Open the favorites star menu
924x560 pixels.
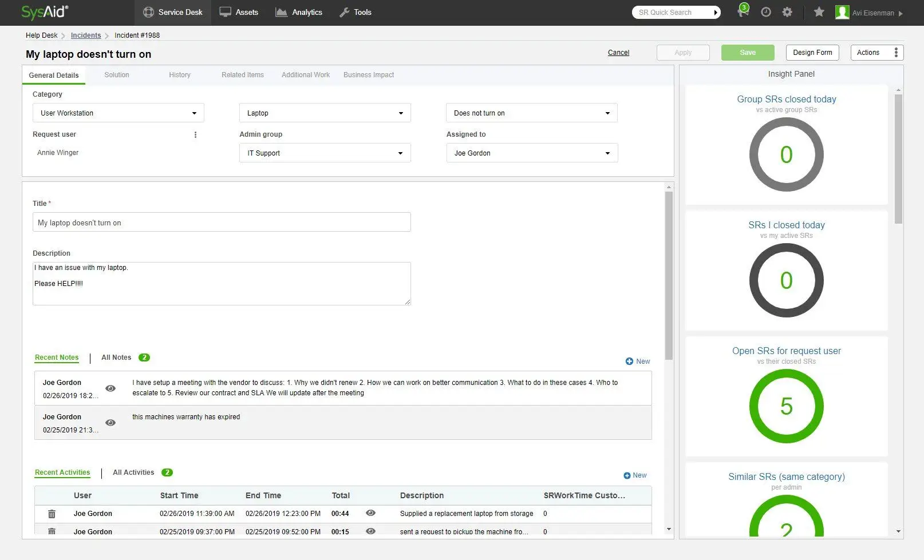tap(819, 12)
